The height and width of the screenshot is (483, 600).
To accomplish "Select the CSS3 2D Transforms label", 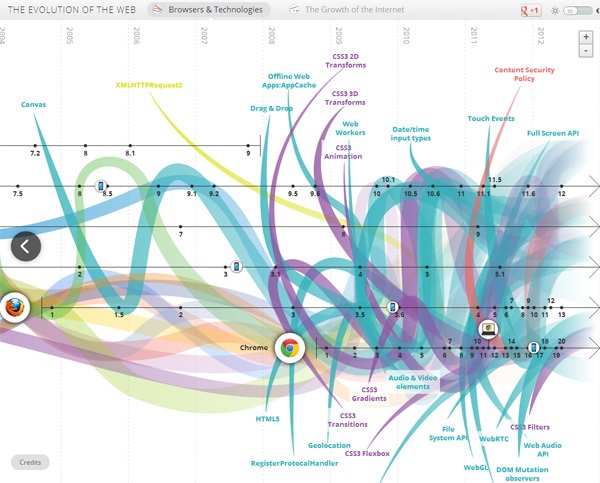I will (x=346, y=61).
